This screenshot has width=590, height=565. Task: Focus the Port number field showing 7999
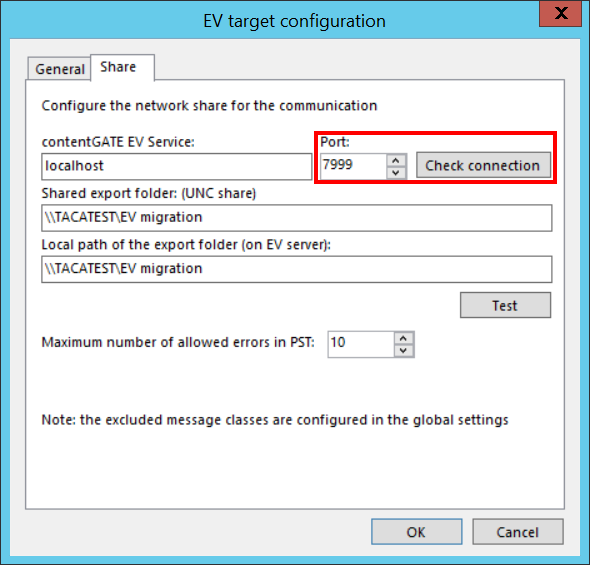[353, 166]
